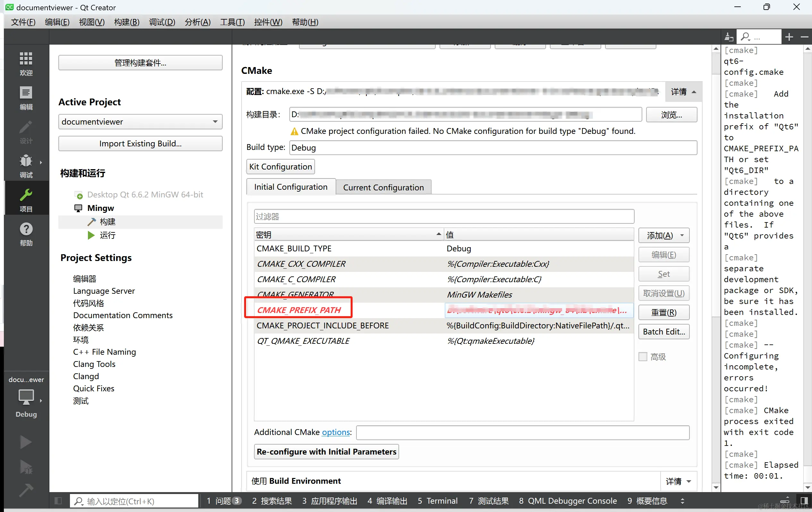Viewport: 812px width, 512px height.
Task: Click the Build type Debug field
Action: click(x=493, y=148)
